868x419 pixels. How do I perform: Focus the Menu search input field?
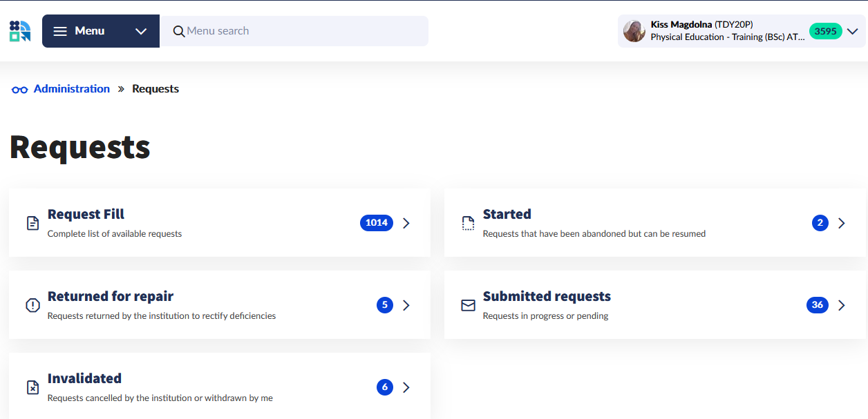tap(304, 31)
